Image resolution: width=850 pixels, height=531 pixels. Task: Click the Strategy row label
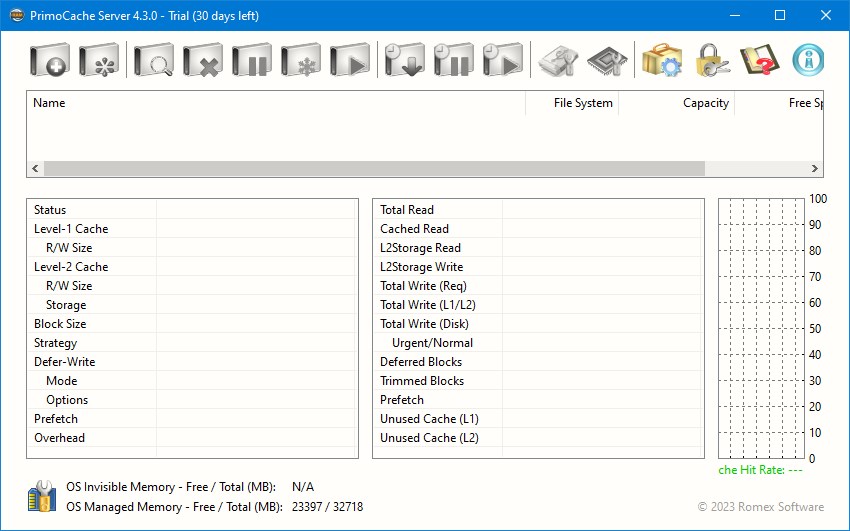pos(55,343)
